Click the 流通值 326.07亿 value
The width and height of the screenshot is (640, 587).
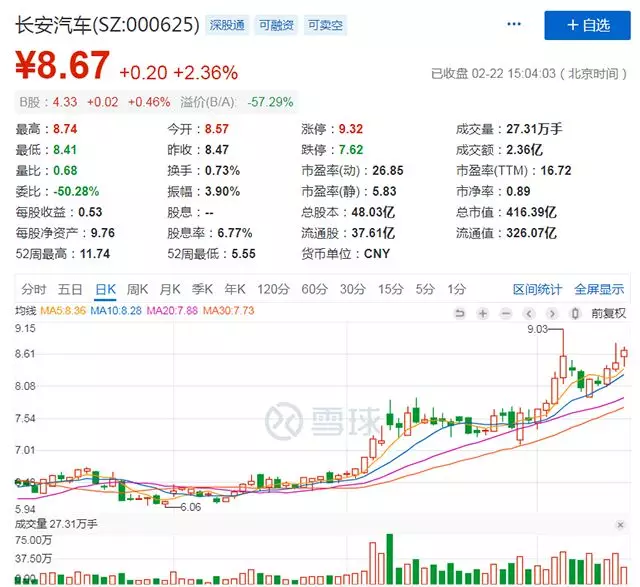coord(531,233)
